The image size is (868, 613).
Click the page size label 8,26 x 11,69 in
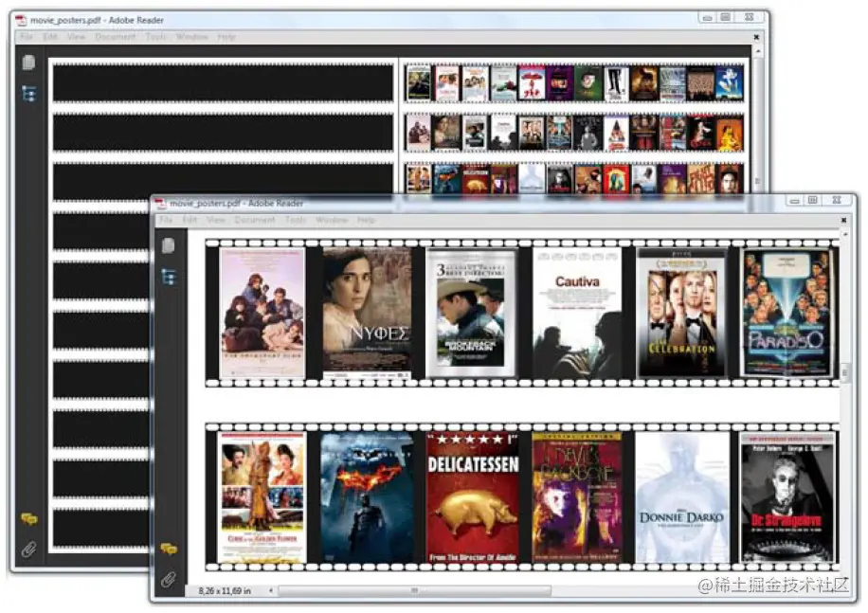pos(225,591)
